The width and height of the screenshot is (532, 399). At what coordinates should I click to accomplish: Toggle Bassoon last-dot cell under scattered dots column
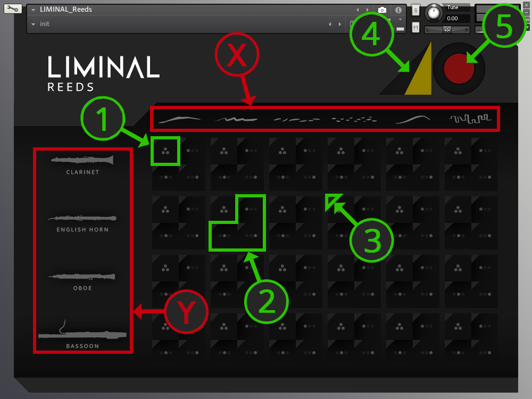pos(368,353)
